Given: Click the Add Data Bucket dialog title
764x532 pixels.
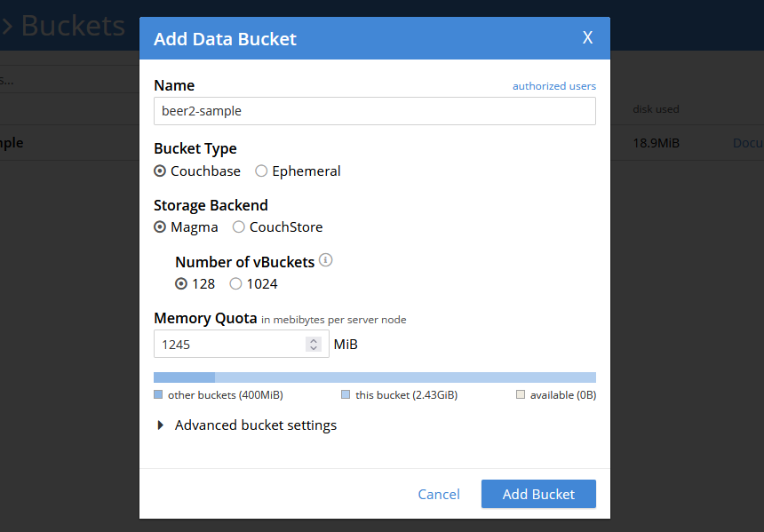Looking at the screenshot, I should click(x=225, y=39).
